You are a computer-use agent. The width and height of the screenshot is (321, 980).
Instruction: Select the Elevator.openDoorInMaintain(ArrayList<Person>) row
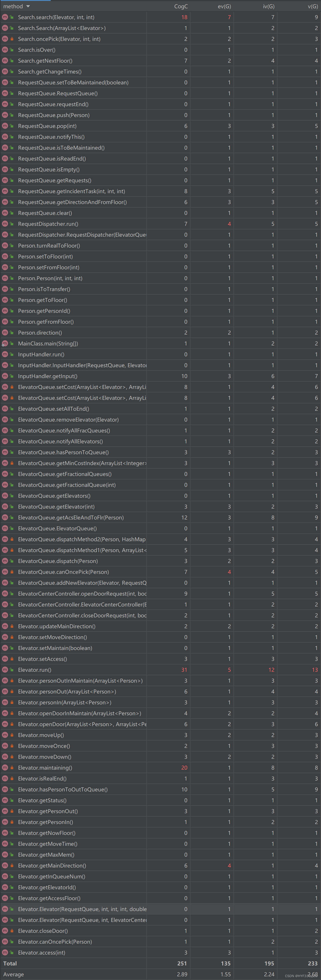[x=160, y=713]
